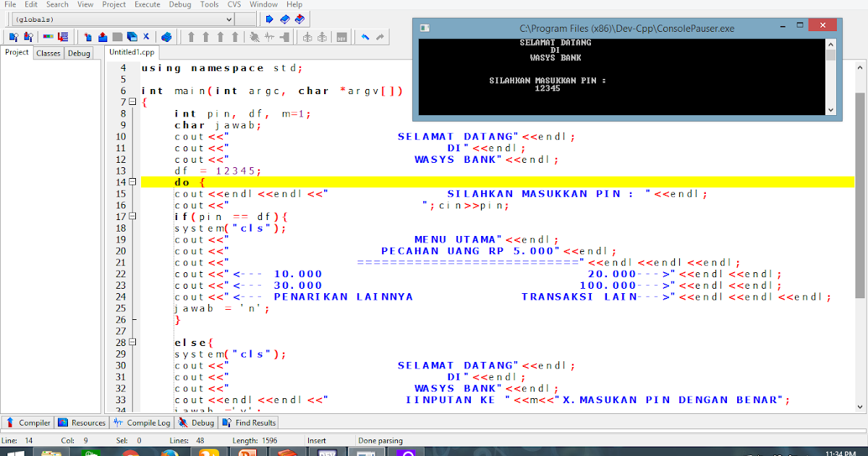Click the editor vertical scrollbar thumb

point(861,195)
